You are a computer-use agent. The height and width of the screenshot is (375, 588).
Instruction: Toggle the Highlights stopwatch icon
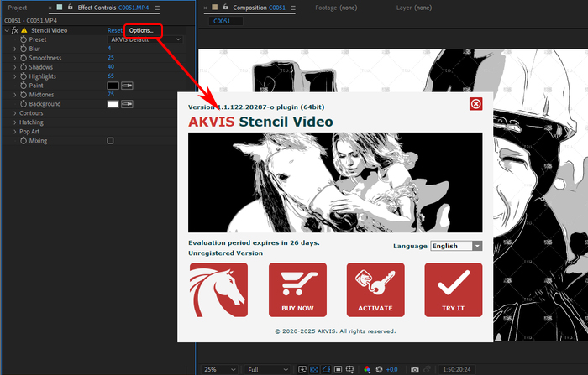tap(24, 76)
